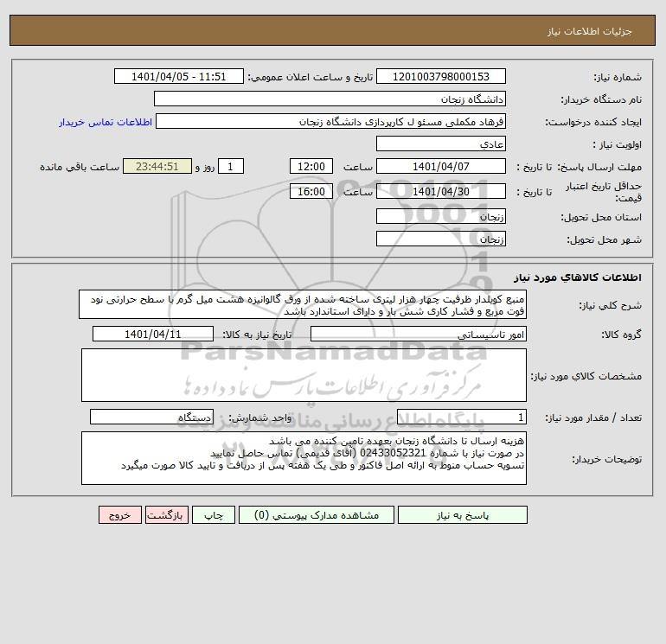Click the واحد شمارش label
The width and height of the screenshot is (666, 644).
coord(260,418)
